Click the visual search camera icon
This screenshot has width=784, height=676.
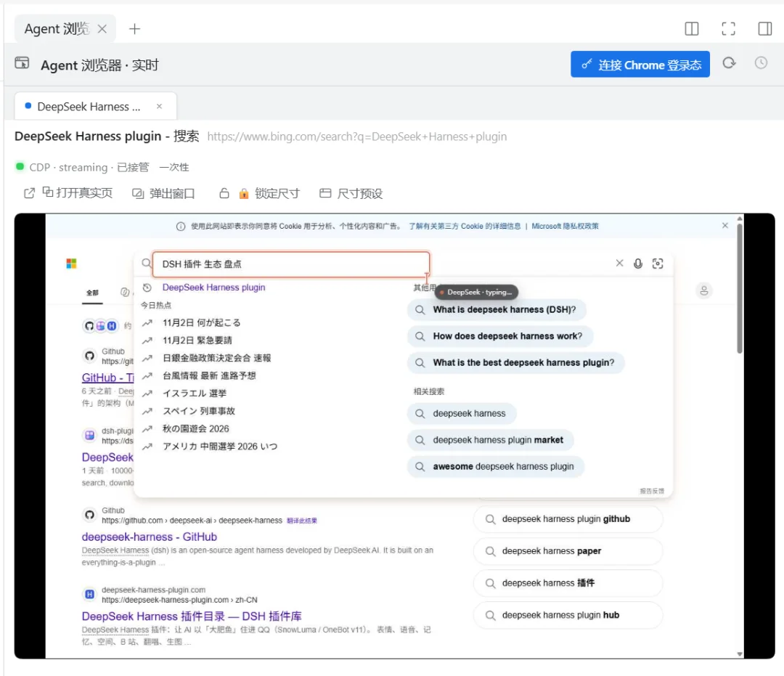[x=658, y=264]
